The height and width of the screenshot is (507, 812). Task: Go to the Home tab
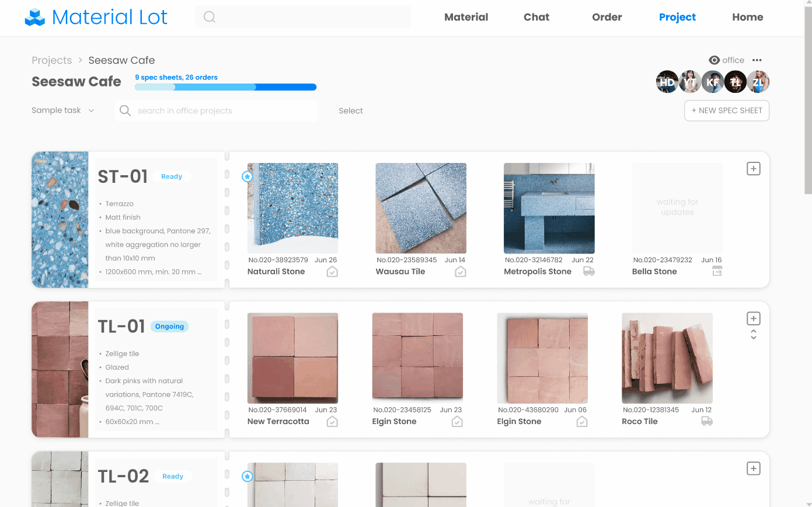pyautogui.click(x=748, y=18)
